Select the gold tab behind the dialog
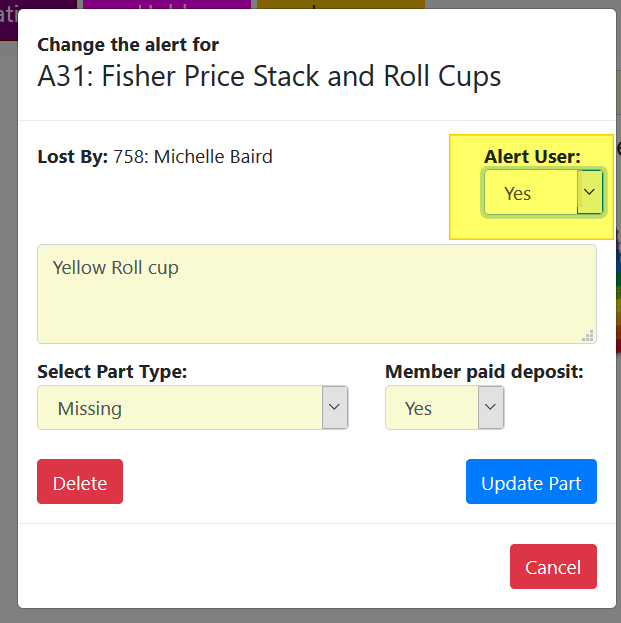 pyautogui.click(x=340, y=5)
